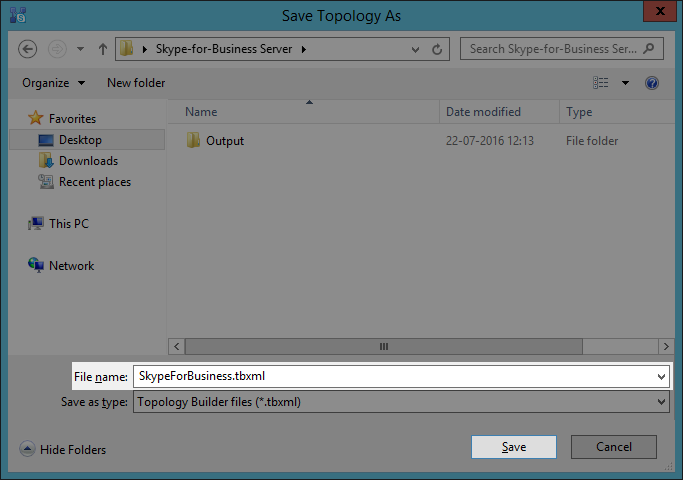Refresh the current folder
Image resolution: width=683 pixels, height=480 pixels.
click(x=437, y=49)
